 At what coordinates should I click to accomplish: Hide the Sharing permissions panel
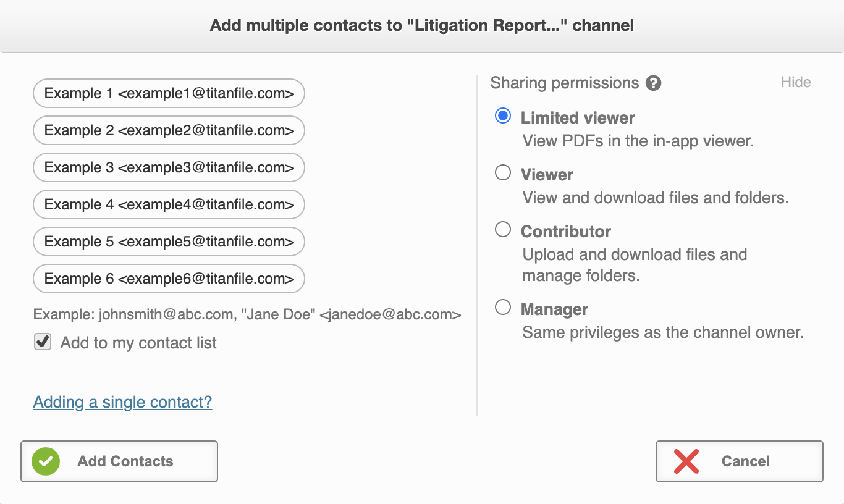coord(796,82)
